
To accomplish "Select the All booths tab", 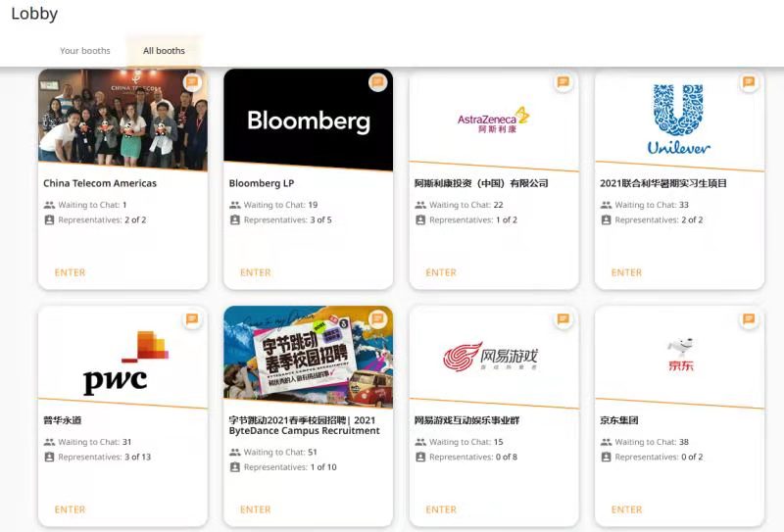I will coord(164,51).
